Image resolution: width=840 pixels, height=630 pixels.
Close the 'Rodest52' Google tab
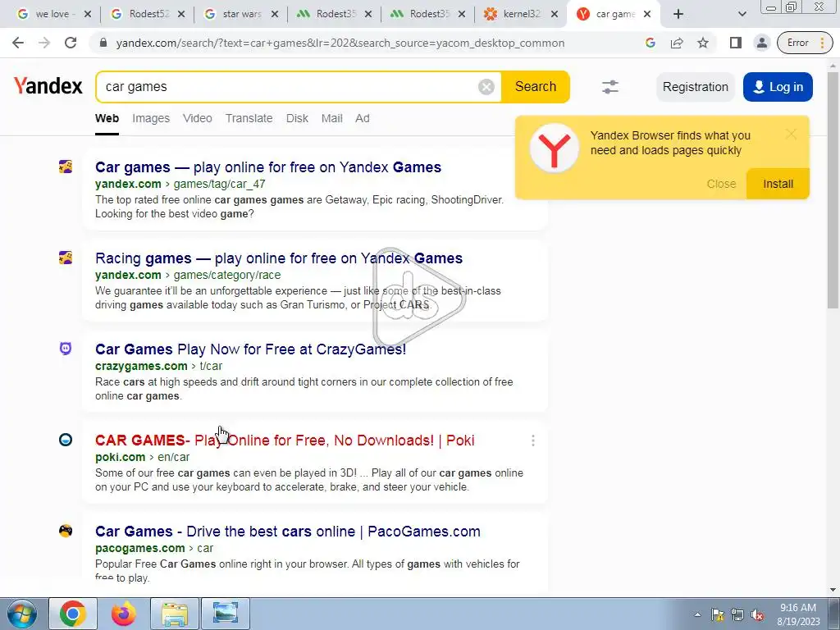181,14
